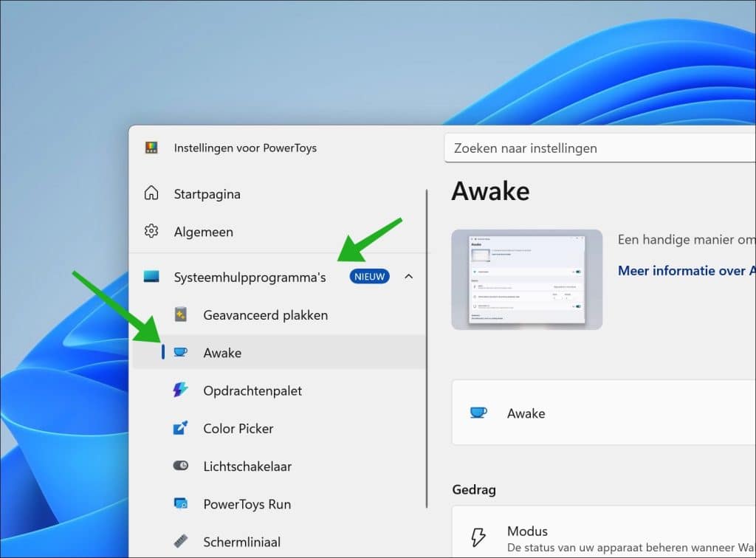The width and height of the screenshot is (756, 558).
Task: Click the 'Een handige manier om' description text
Action: click(687, 239)
